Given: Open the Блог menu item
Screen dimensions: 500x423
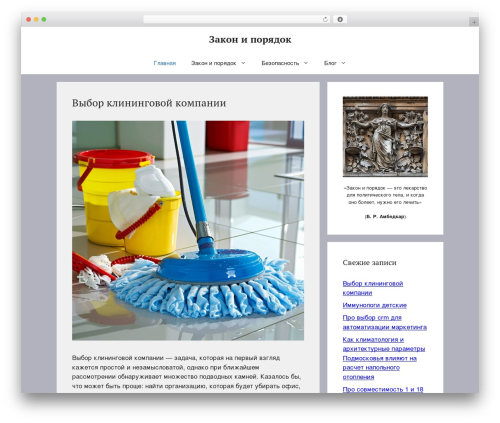Looking at the screenshot, I should pos(330,63).
